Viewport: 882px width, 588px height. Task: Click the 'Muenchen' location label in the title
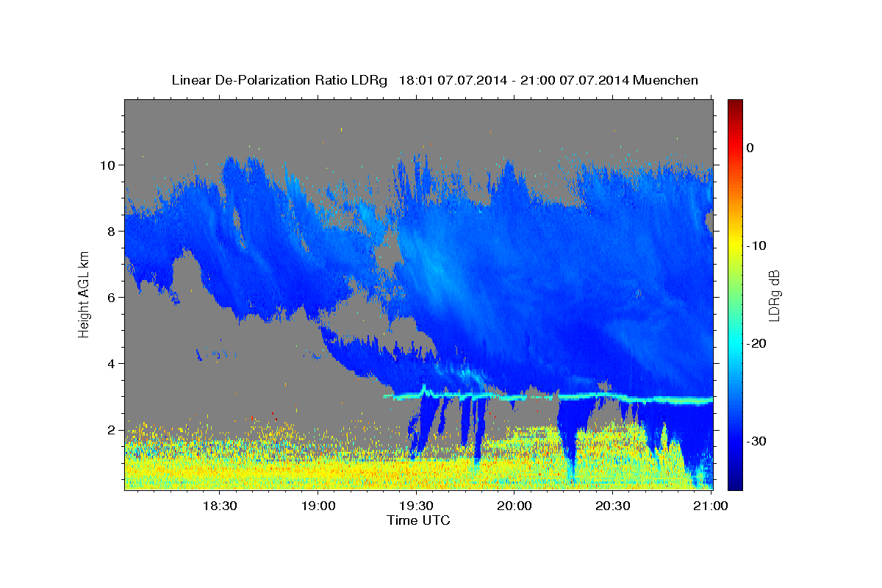click(x=667, y=80)
